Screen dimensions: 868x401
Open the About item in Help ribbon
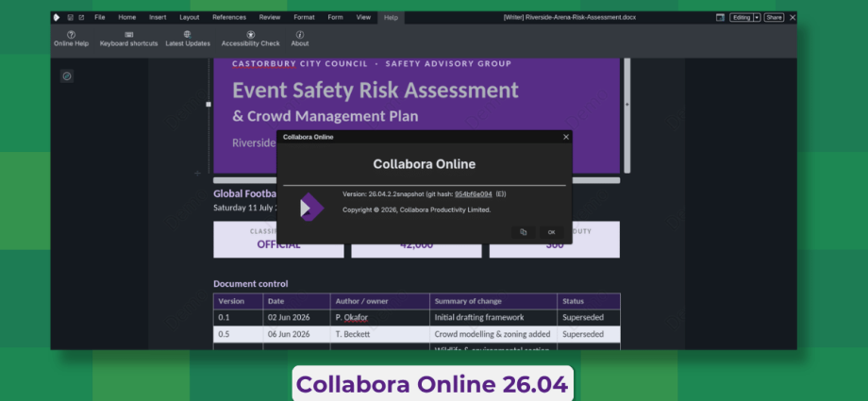coord(300,39)
